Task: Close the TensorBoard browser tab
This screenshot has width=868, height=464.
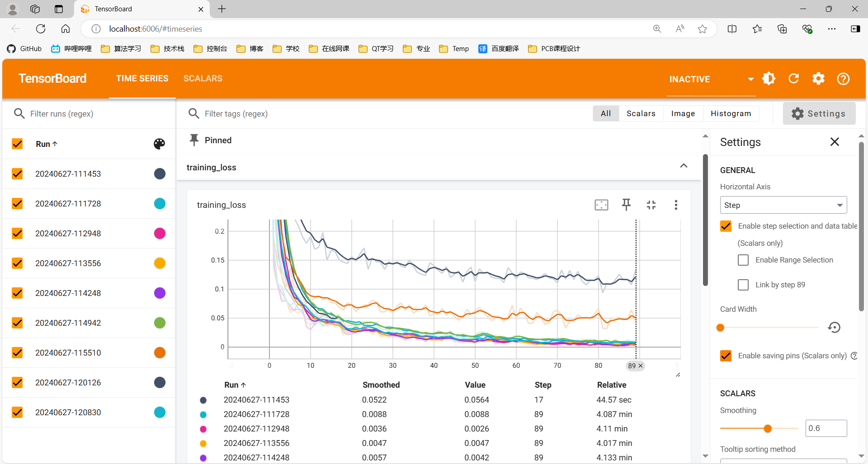Action: point(201,9)
